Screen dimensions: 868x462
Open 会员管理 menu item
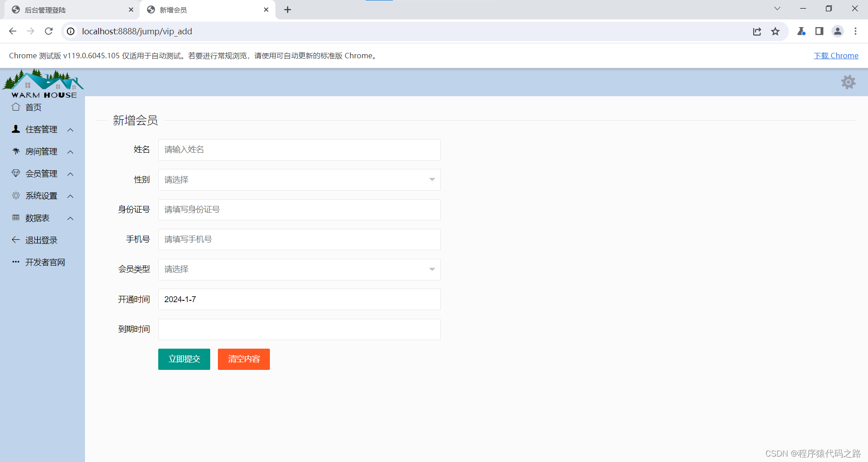click(x=42, y=173)
